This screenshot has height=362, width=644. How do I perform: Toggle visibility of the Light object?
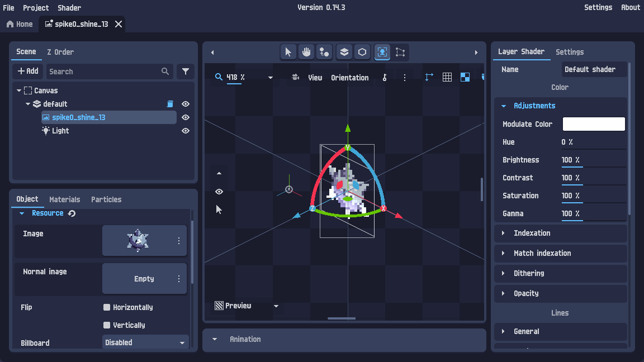pos(186,131)
